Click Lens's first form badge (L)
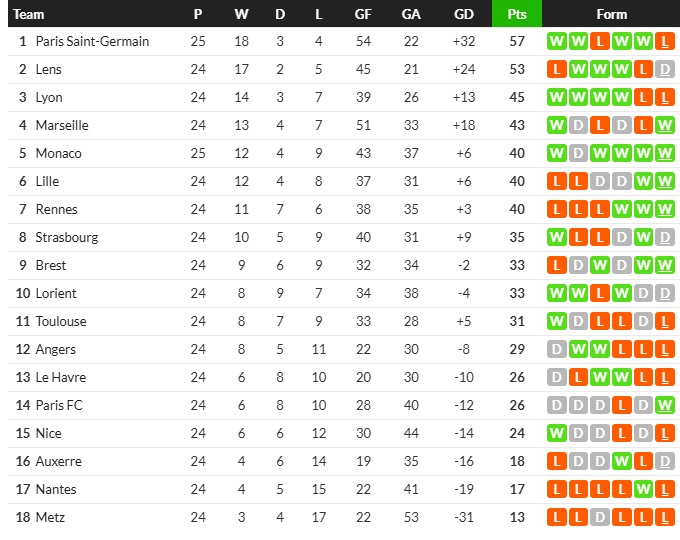 (555, 70)
